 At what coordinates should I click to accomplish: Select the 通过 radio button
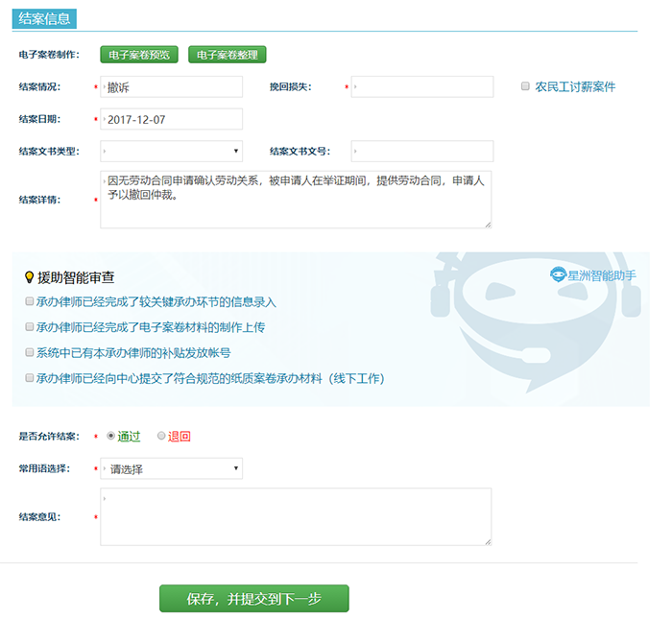pos(110,436)
